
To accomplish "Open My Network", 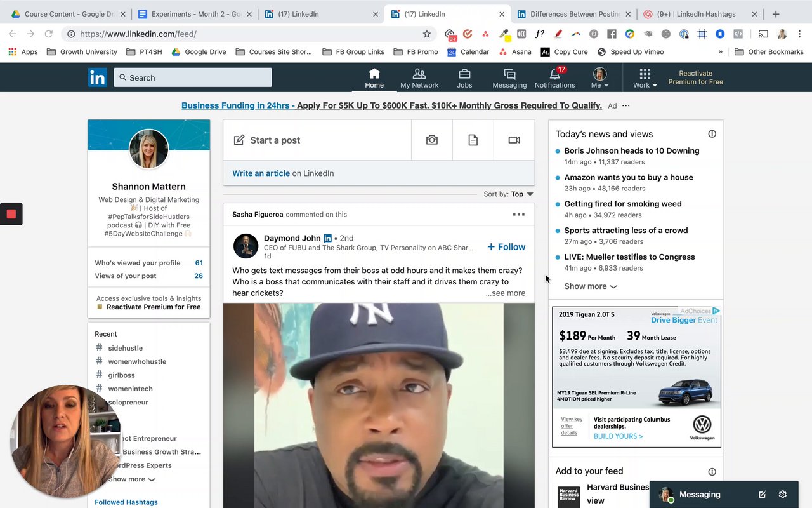I will pyautogui.click(x=419, y=78).
